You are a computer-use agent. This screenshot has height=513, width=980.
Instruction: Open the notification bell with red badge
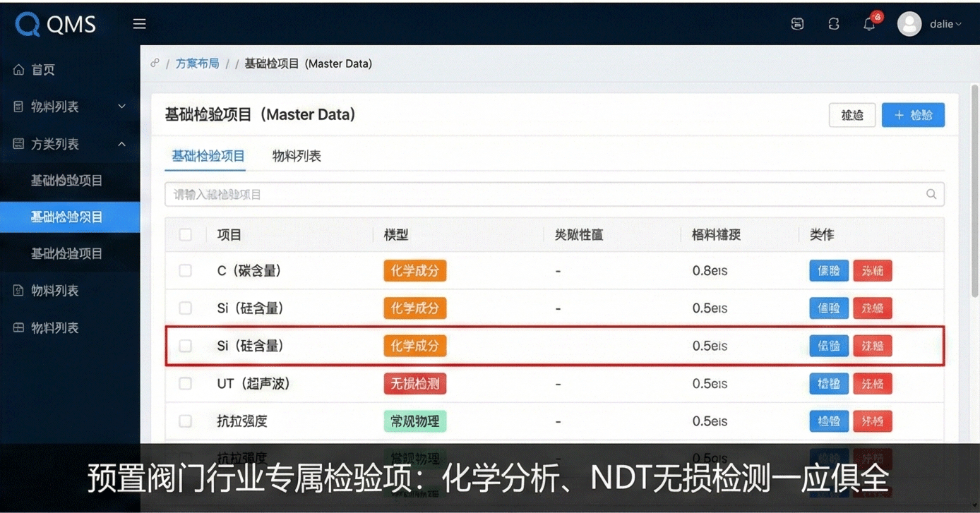(869, 23)
